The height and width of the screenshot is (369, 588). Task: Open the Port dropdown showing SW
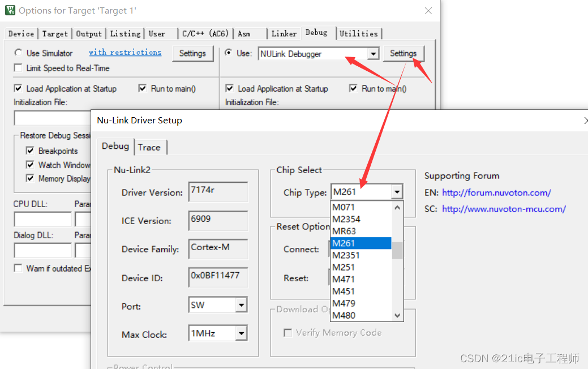[242, 305]
